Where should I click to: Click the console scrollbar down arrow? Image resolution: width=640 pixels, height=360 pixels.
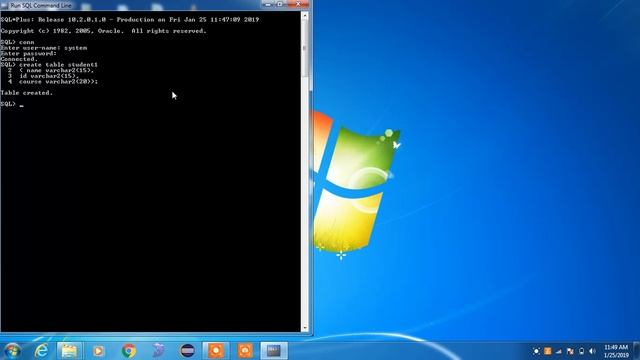coord(304,328)
